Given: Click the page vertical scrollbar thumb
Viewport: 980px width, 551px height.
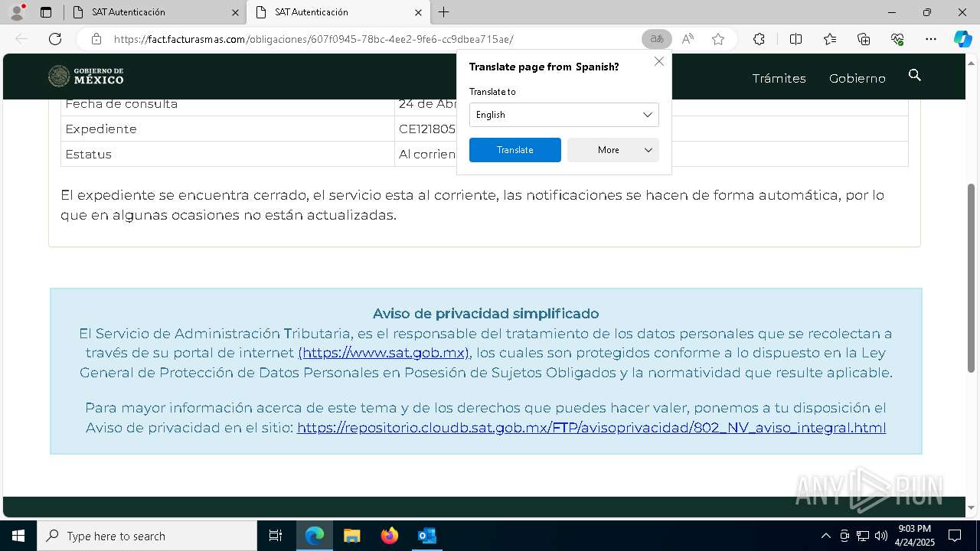Looking at the screenshot, I should (972, 277).
